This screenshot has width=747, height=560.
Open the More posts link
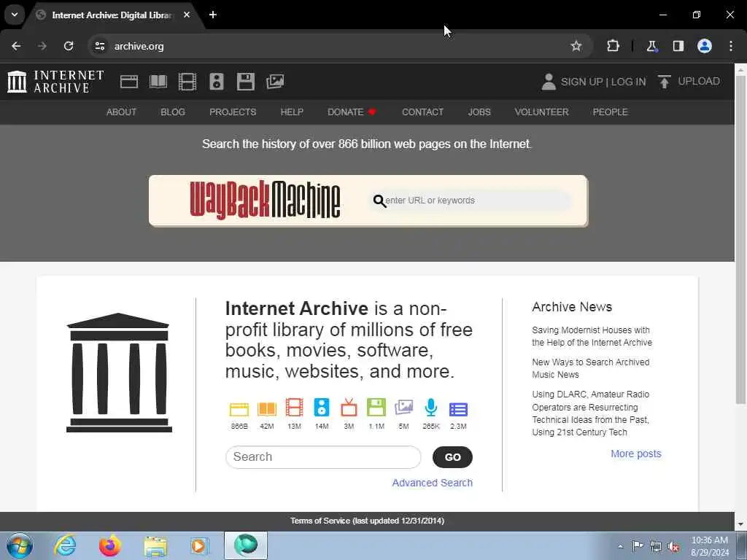tap(636, 454)
